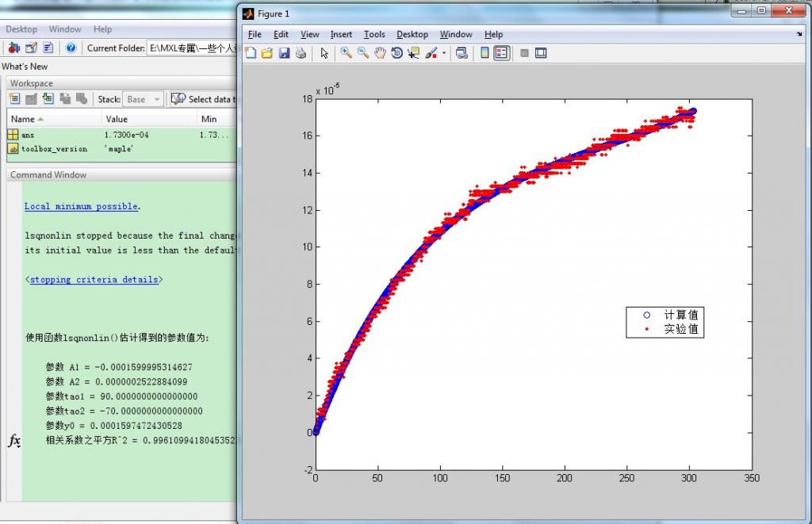812x524 pixels.
Task: Enable the Data Cursor tool
Action: pyautogui.click(x=413, y=53)
